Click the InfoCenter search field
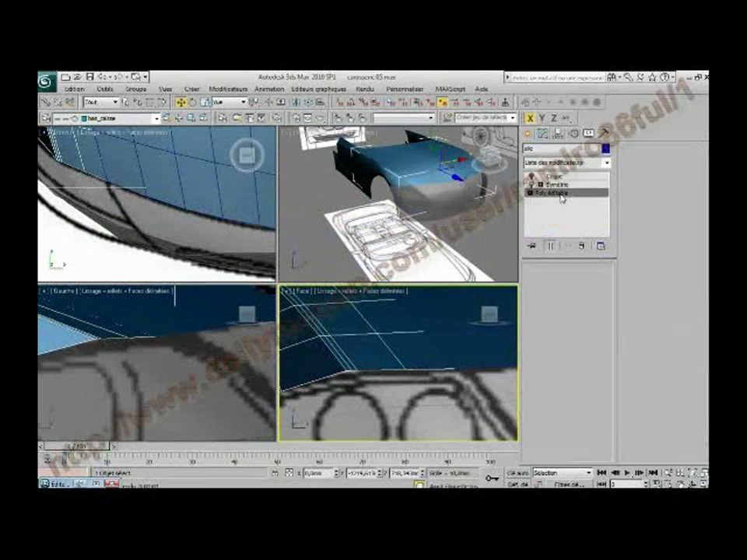This screenshot has width=747, height=560. coord(557,77)
